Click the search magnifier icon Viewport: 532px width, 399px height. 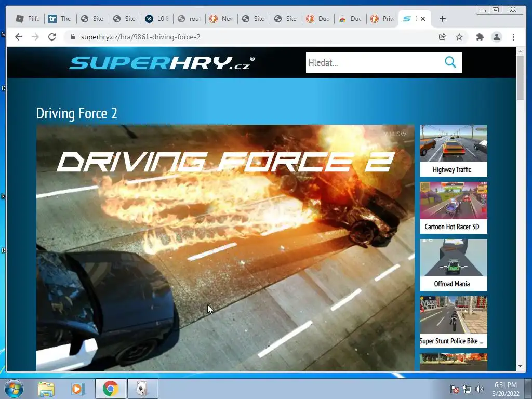pos(450,62)
